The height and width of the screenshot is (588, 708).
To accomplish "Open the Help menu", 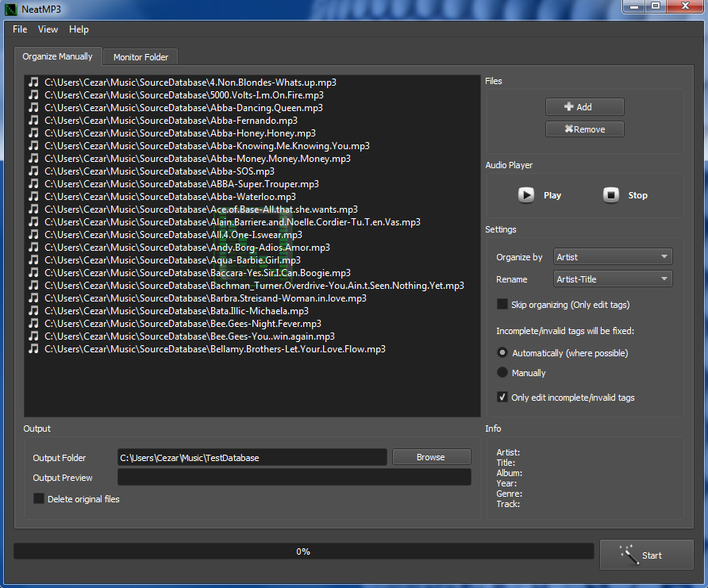I will pos(79,29).
